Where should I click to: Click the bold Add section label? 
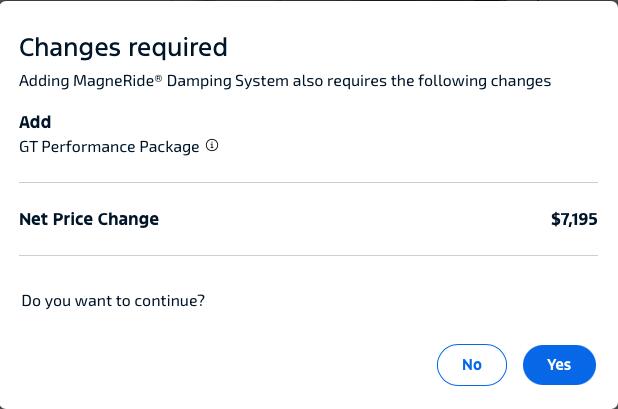pyautogui.click(x=35, y=122)
